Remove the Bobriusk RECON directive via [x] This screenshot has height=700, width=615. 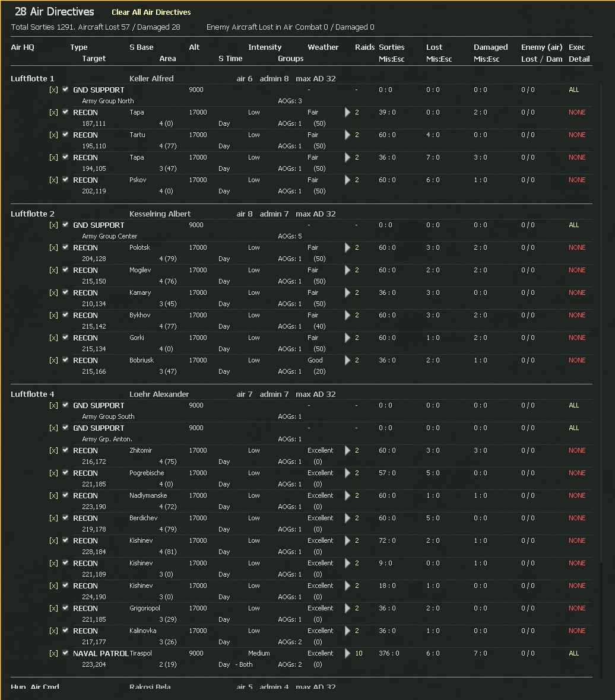click(x=53, y=361)
